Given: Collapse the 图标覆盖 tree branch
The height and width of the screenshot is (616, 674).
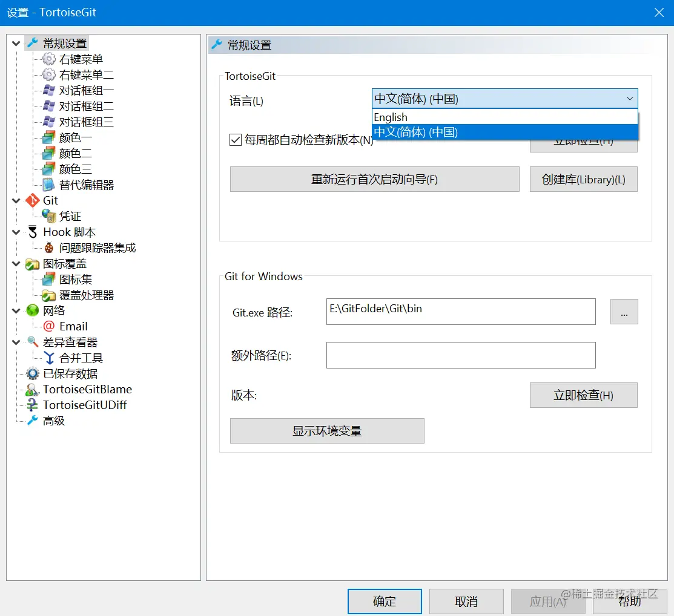Looking at the screenshot, I should pyautogui.click(x=15, y=263).
